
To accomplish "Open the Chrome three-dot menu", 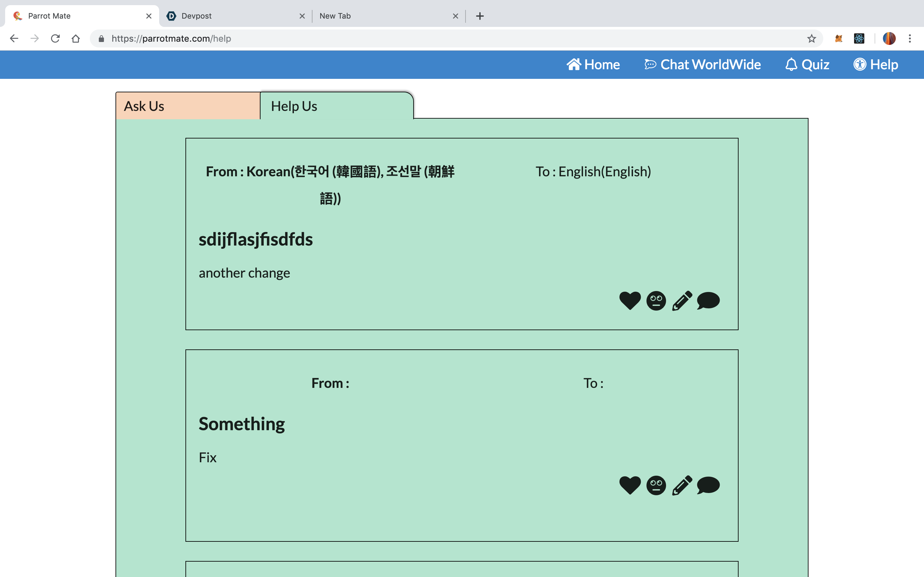I will (910, 38).
